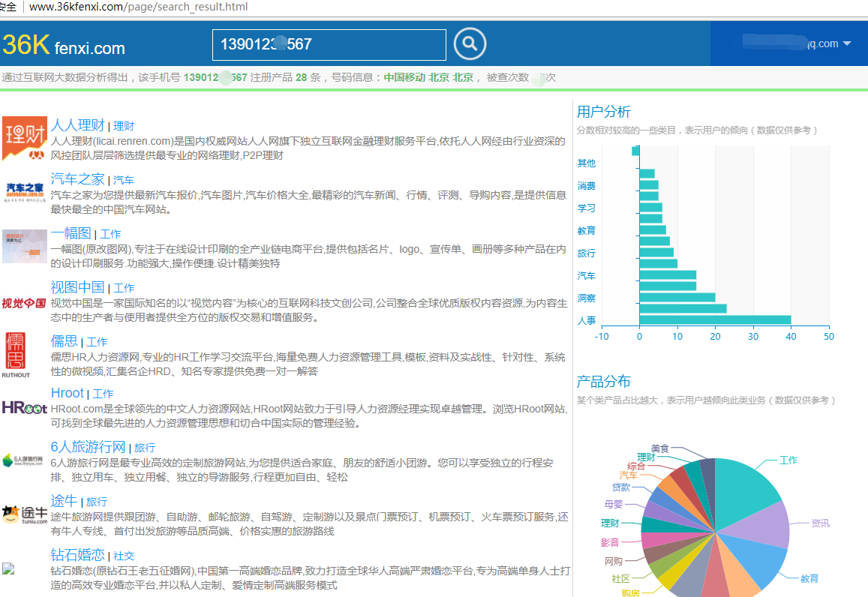
Task: Click the 消费 bar chart axis label
Action: 586,186
